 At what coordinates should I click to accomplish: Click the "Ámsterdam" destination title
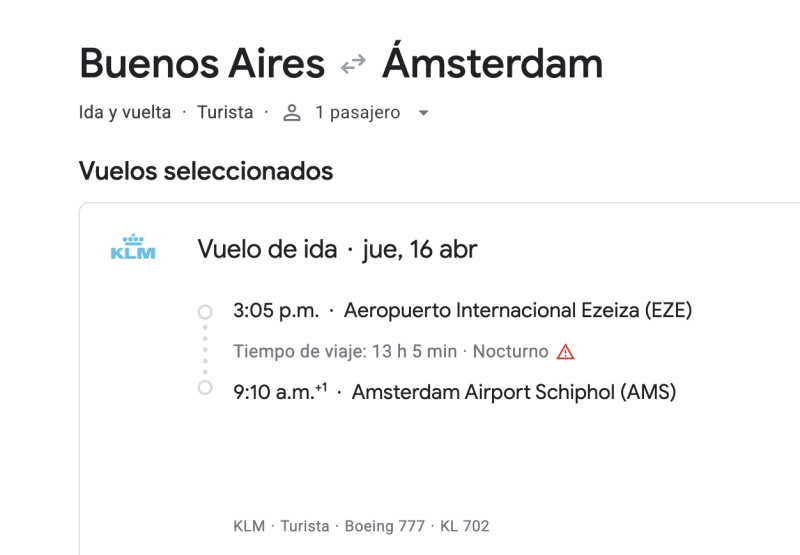492,64
